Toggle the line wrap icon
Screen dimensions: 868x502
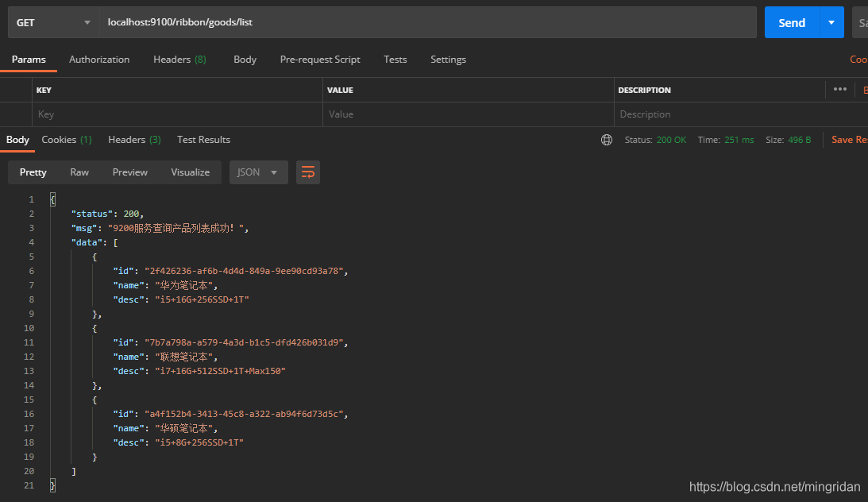click(308, 172)
